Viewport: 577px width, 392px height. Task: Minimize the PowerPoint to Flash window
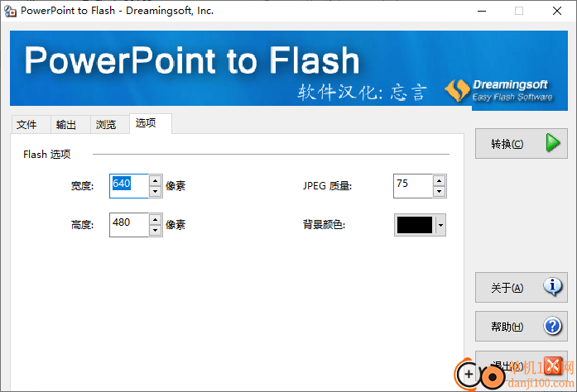pyautogui.click(x=482, y=11)
